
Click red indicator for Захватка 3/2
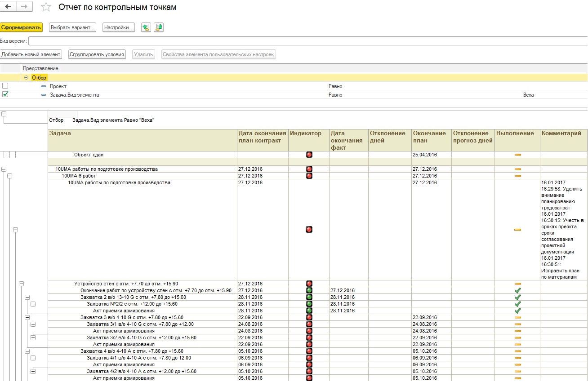click(x=309, y=338)
